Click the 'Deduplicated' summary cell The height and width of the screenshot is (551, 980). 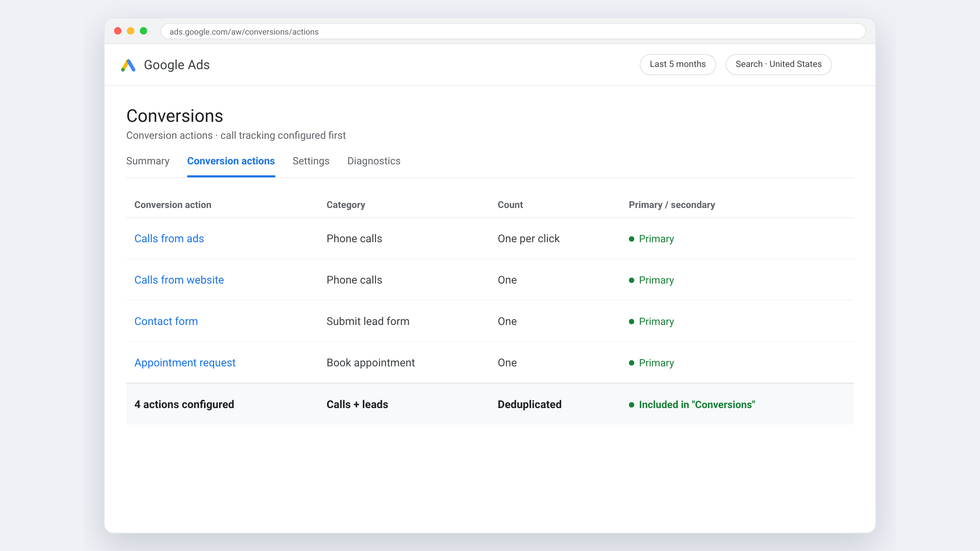point(529,404)
